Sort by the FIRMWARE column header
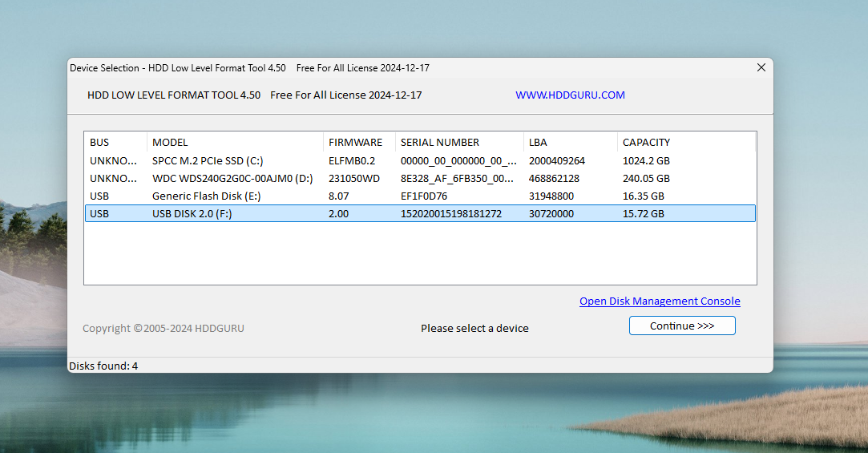 (359, 143)
